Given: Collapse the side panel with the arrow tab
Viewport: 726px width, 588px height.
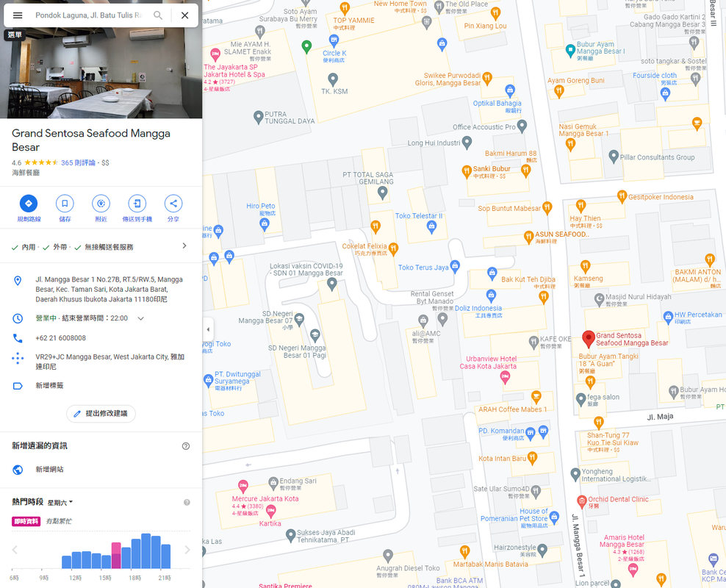Looking at the screenshot, I should tap(208, 329).
